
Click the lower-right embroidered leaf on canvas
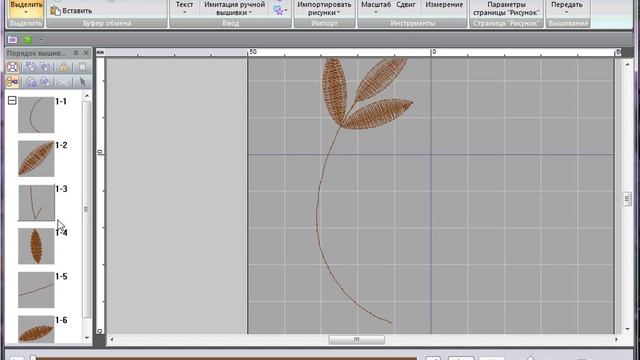378,113
